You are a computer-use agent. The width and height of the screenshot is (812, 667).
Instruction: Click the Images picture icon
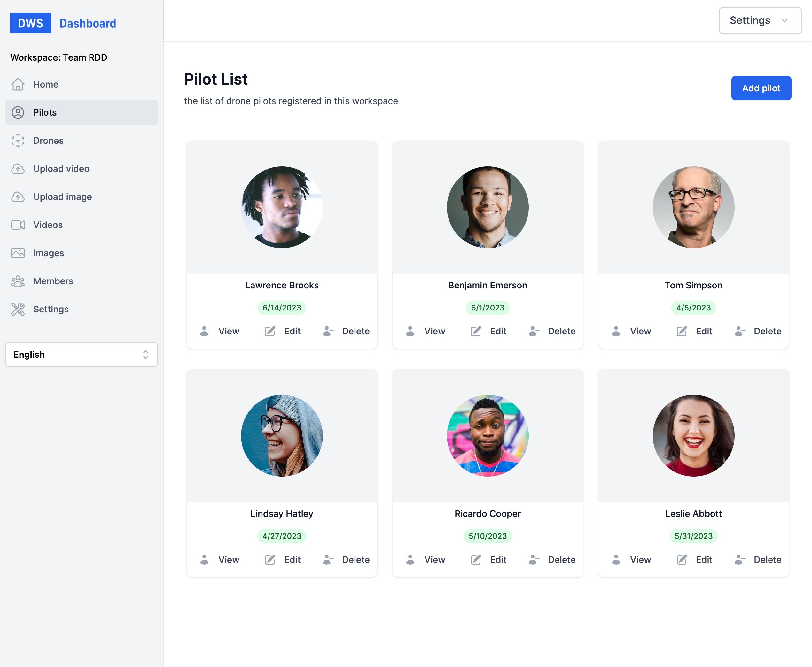click(18, 253)
